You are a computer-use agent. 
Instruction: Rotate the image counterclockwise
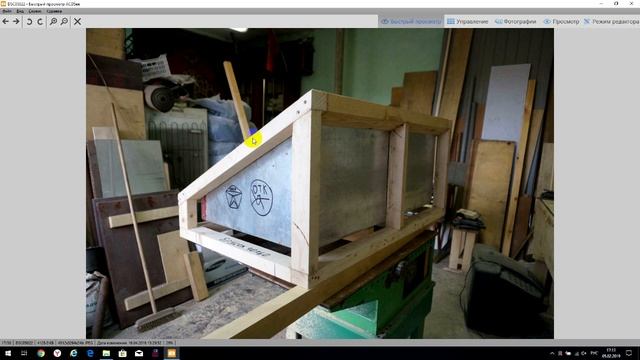click(x=29, y=22)
